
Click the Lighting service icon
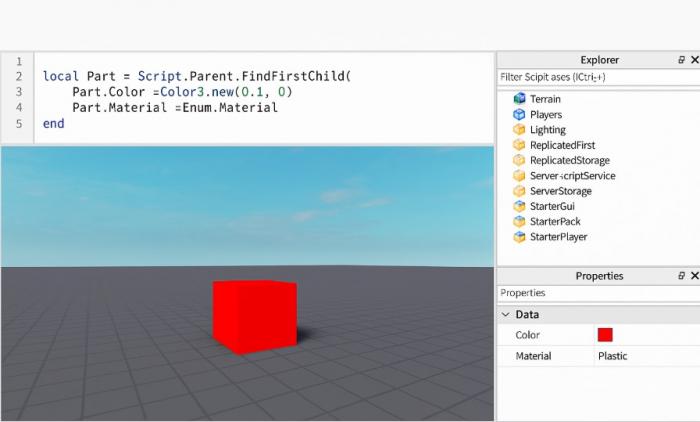tap(519, 130)
